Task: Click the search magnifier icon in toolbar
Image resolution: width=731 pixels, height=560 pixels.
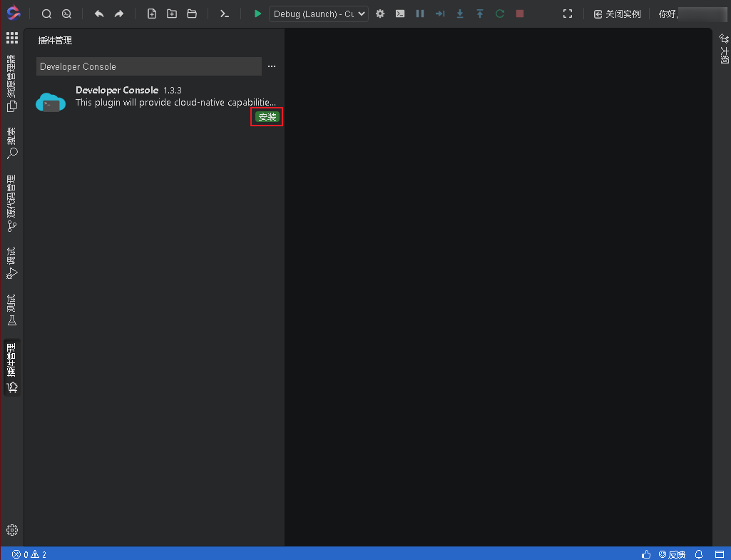Action: pyautogui.click(x=46, y=14)
